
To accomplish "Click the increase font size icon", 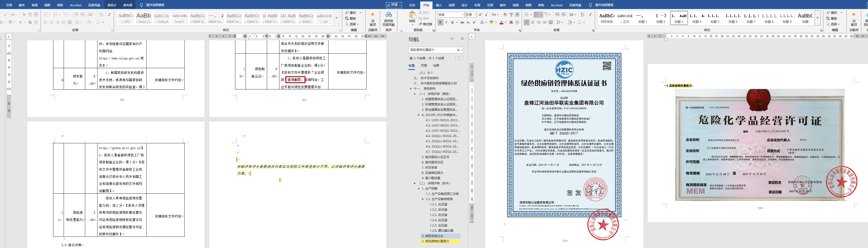I will [x=480, y=15].
